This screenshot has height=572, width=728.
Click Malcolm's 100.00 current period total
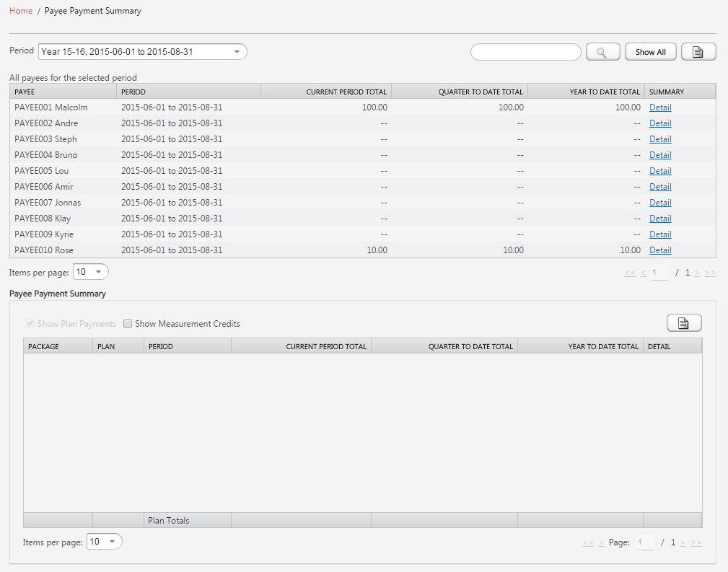point(374,107)
